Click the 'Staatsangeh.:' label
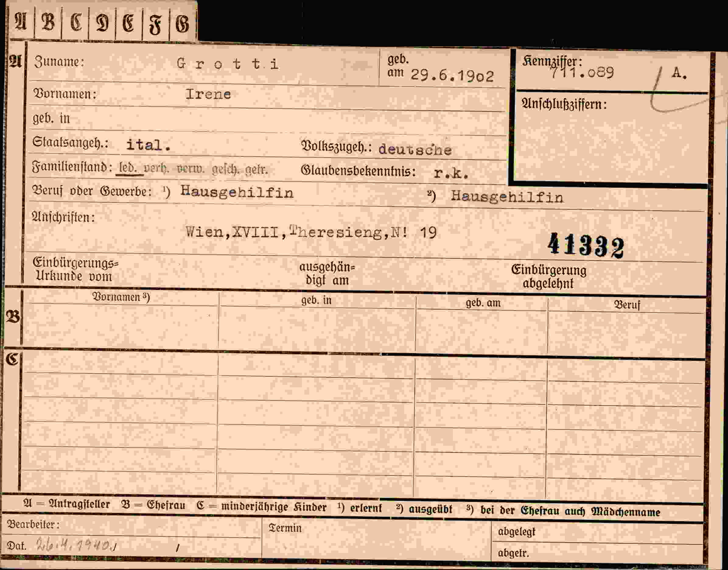Viewport: 728px width, 570px height. point(70,142)
